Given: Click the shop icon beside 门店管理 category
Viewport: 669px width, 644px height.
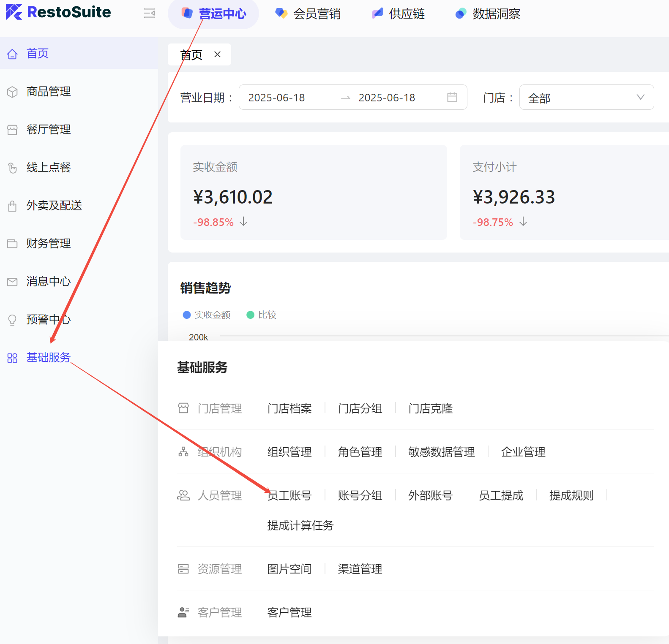Looking at the screenshot, I should pos(183,408).
